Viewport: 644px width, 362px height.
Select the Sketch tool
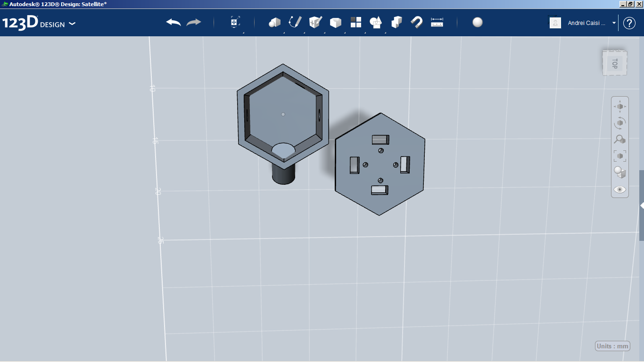[x=295, y=22]
